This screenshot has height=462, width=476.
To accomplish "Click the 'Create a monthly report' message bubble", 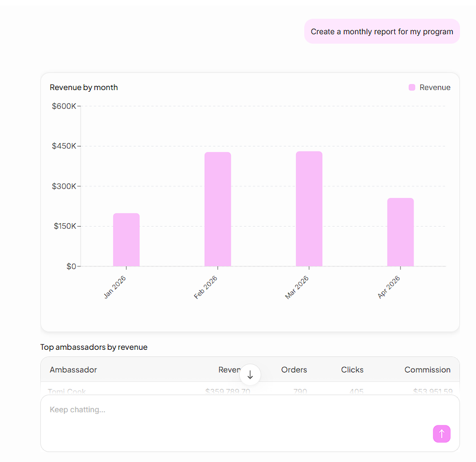I will [382, 32].
